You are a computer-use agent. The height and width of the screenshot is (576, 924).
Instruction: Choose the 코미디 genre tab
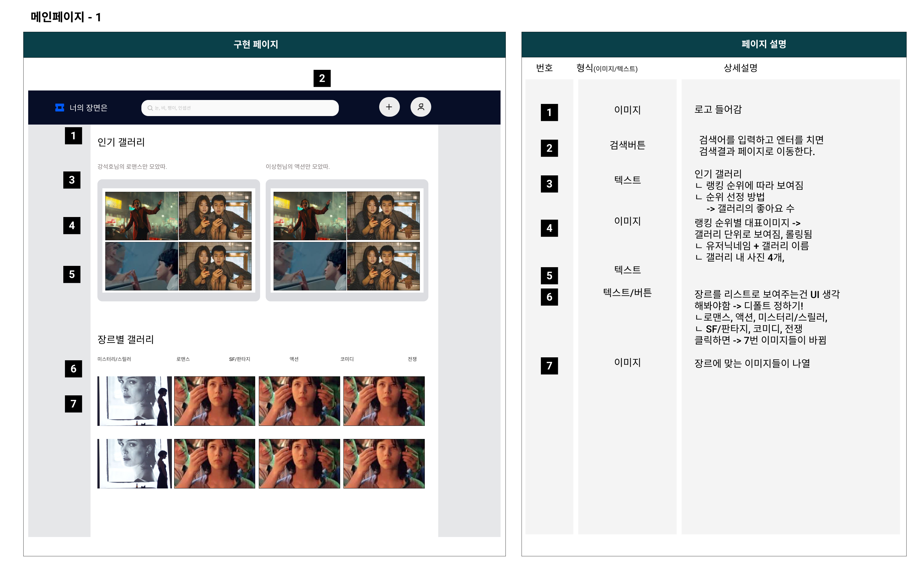click(347, 359)
